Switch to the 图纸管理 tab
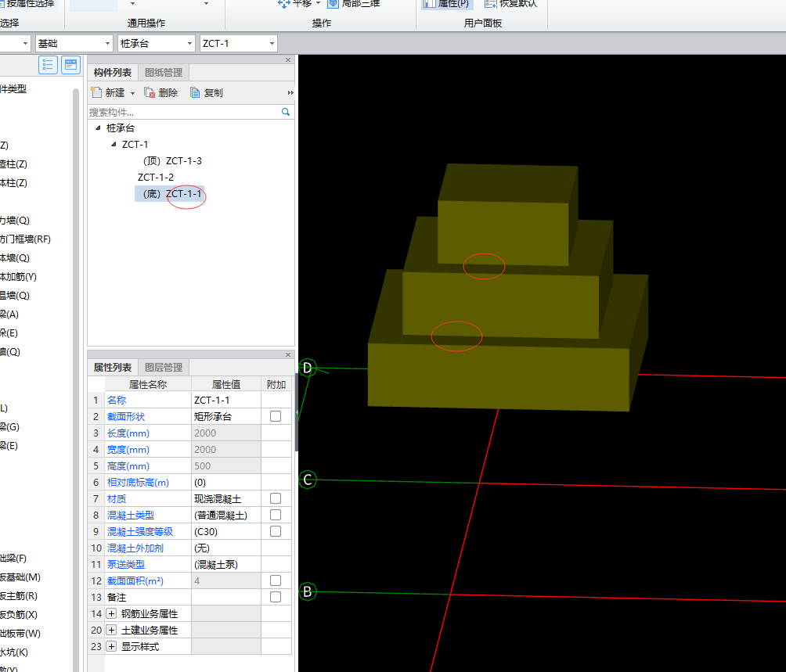Screen dimensions: 786x672 (164, 73)
